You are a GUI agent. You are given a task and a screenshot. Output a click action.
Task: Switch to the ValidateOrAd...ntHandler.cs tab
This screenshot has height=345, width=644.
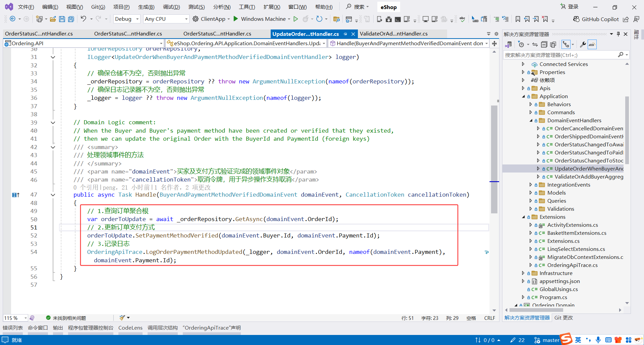coord(393,34)
